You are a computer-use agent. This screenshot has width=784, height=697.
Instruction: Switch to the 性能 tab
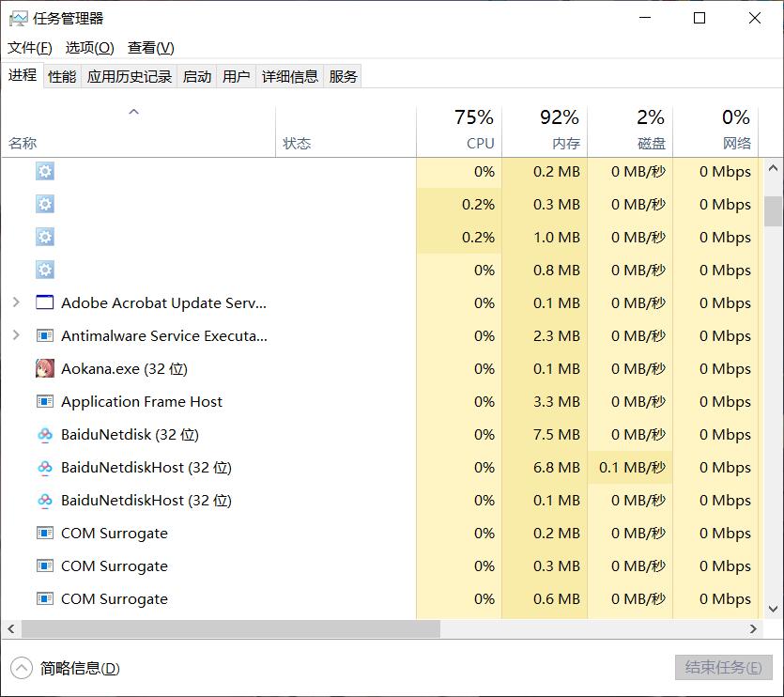pyautogui.click(x=62, y=76)
